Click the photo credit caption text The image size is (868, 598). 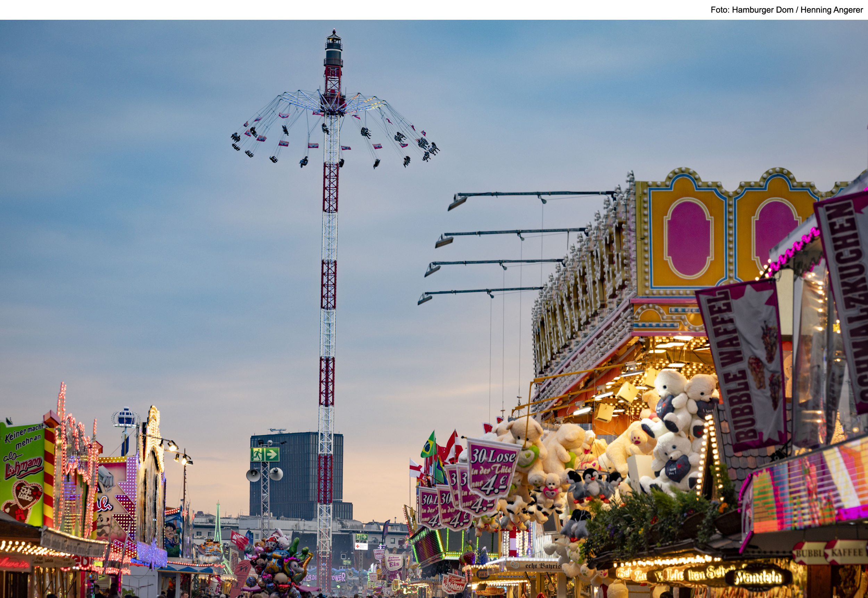786,10
